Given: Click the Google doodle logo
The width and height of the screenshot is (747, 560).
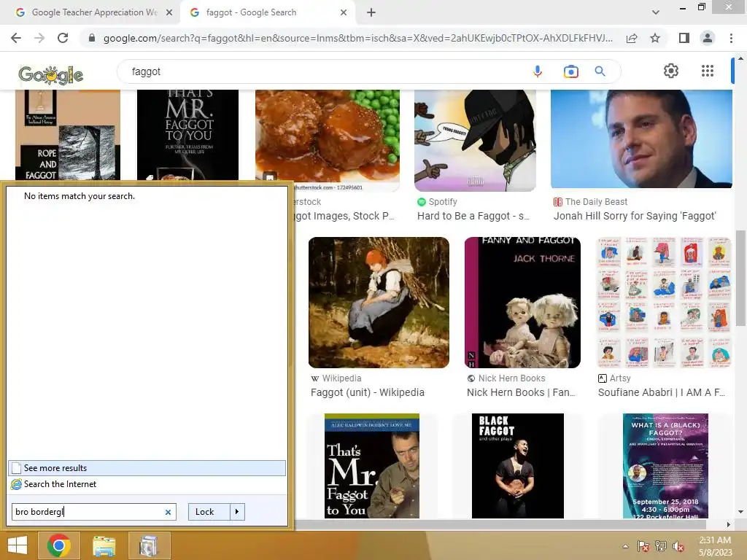Looking at the screenshot, I should 50,74.
